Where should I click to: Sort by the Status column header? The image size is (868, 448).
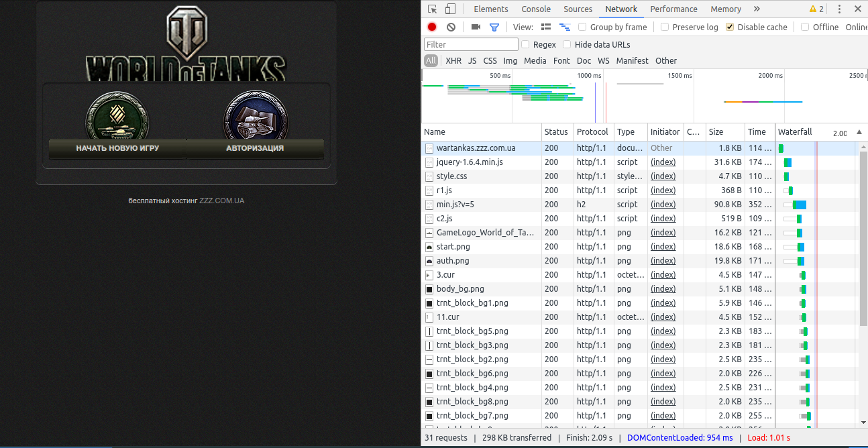(x=557, y=132)
